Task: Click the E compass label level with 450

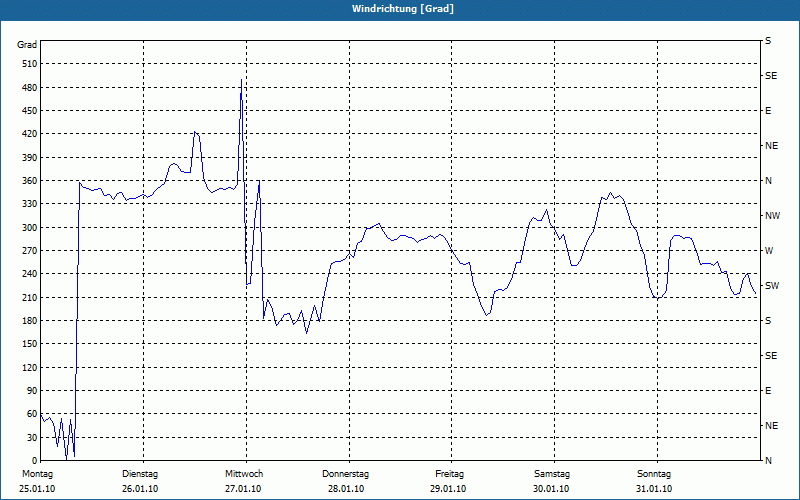Action: [x=768, y=111]
